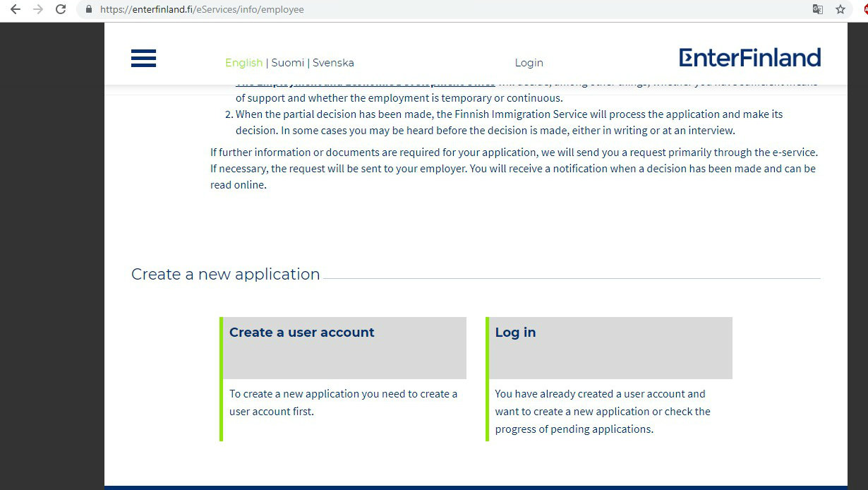The height and width of the screenshot is (490, 868).
Task: Click the browser forward arrow
Action: click(x=38, y=10)
